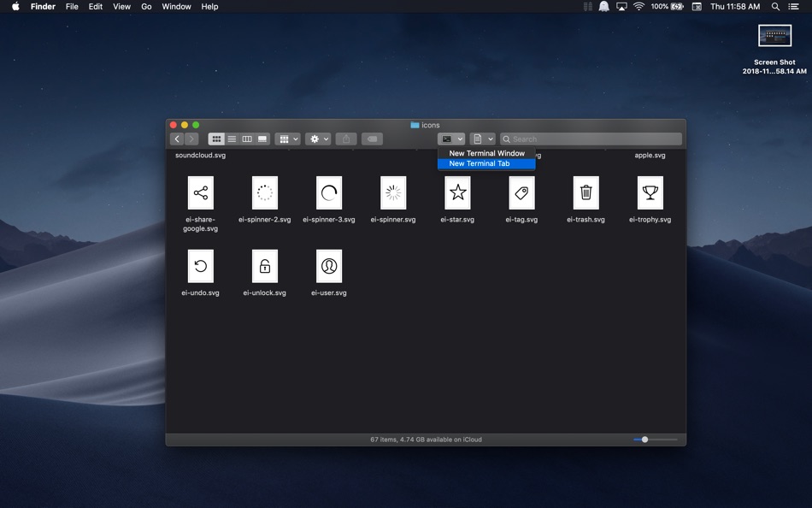Open the Go menu in menu bar

tap(146, 7)
